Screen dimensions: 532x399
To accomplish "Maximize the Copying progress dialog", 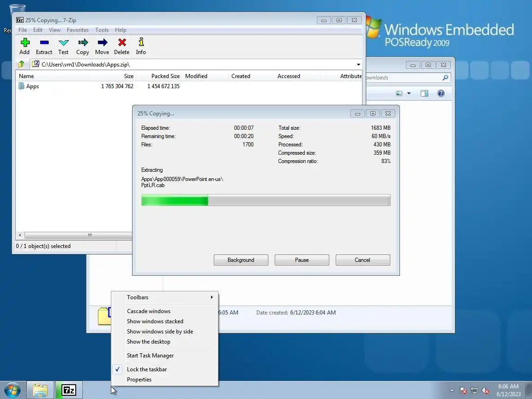I will (x=373, y=113).
